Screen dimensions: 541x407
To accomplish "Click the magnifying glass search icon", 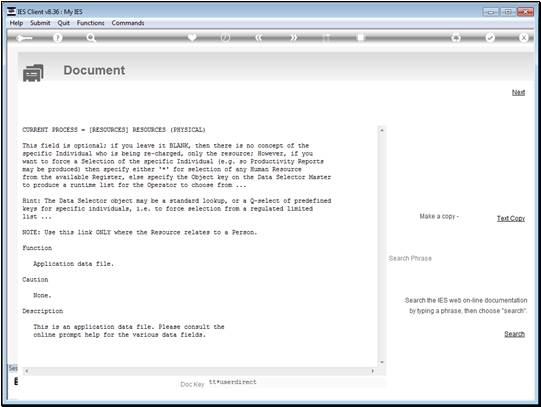I will [x=91, y=38].
